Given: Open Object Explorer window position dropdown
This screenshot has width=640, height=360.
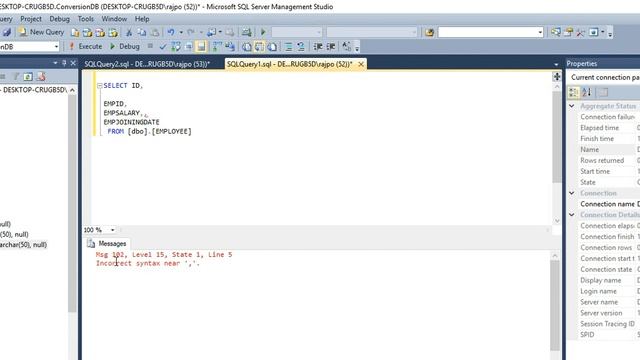Looking at the screenshot, I should [55, 63].
